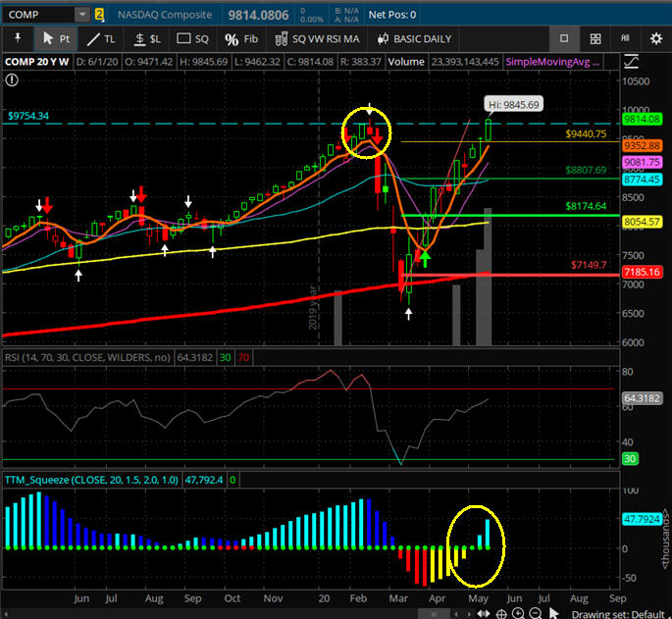The height and width of the screenshot is (619, 672).
Task: Open chart settings gear icon
Action: 655,38
